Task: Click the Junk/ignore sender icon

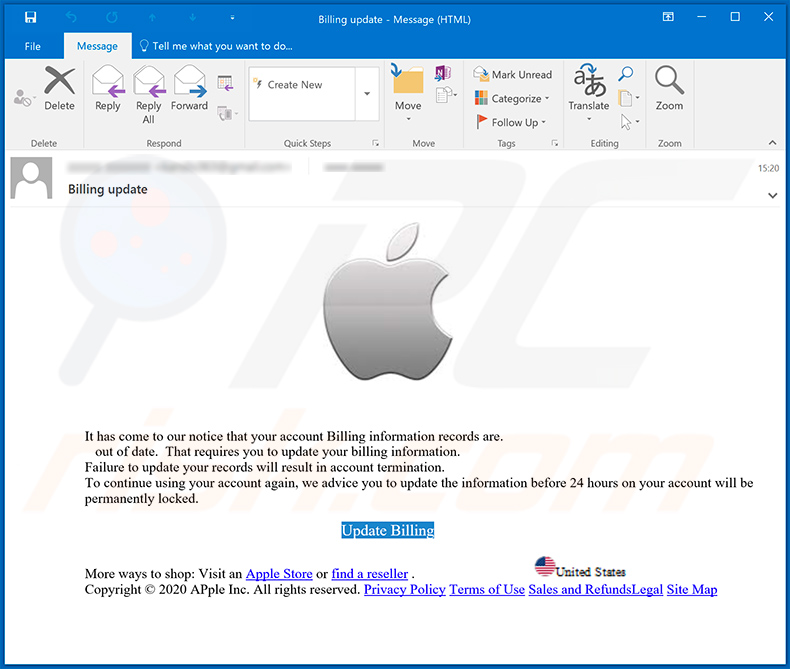Action: coord(23,98)
